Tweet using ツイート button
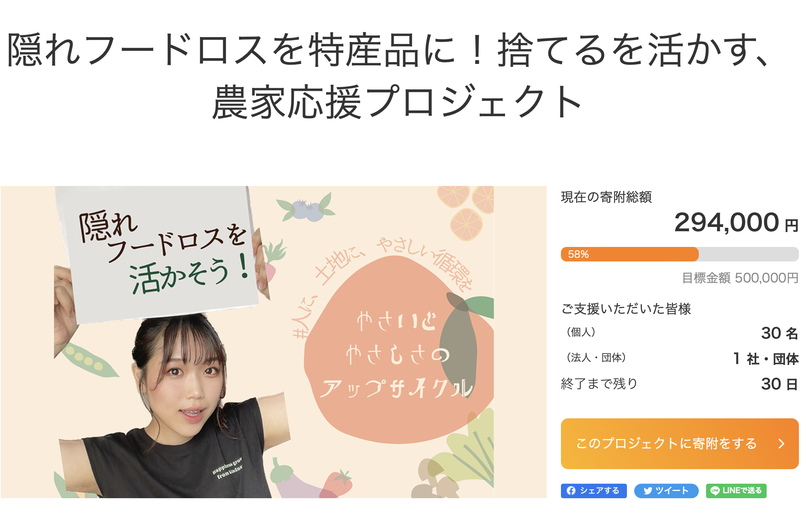Screen dimensions: 812x520 (666, 491)
